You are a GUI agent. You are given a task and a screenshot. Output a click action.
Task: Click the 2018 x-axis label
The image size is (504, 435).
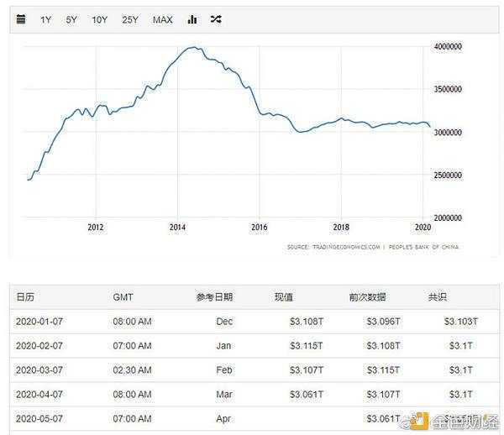(341, 227)
